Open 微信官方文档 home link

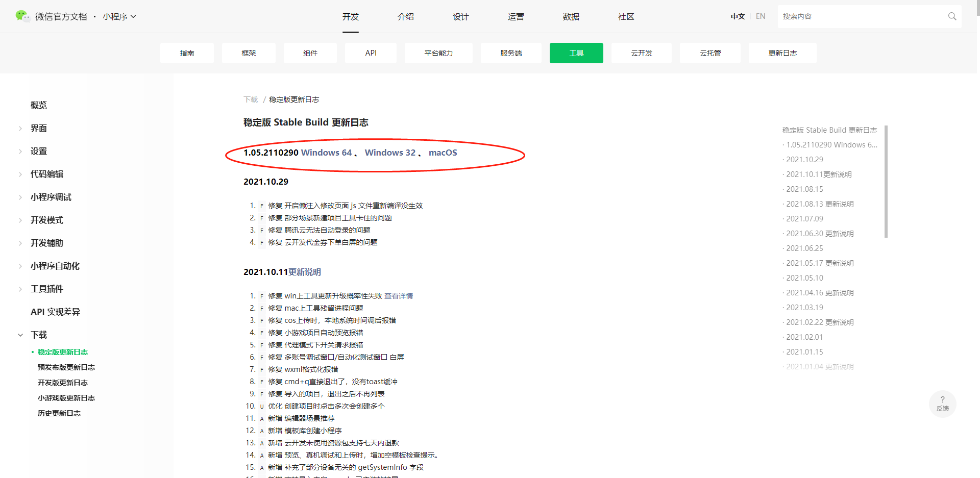tap(61, 16)
